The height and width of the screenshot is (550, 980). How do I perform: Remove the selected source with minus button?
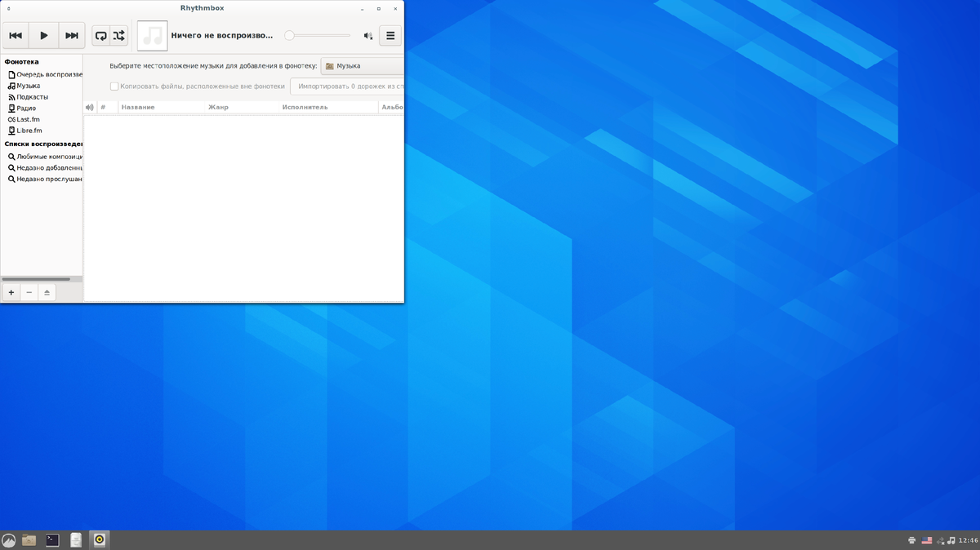click(x=29, y=292)
